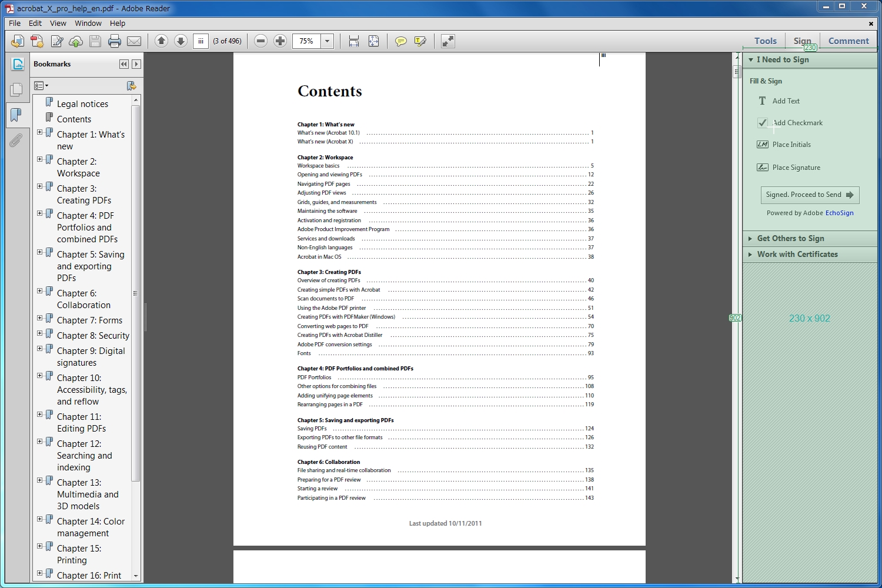Viewport: 882px width, 588px height.
Task: Print the document with the printer icon
Action: coord(115,41)
